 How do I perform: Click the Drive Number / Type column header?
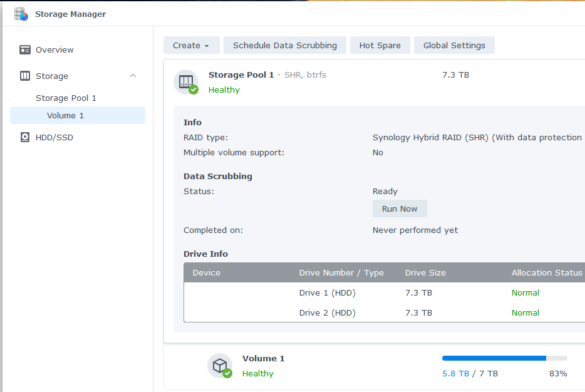(341, 272)
